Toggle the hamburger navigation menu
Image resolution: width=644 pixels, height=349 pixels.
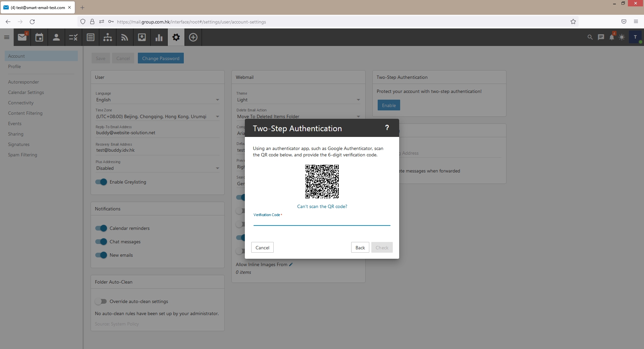(x=7, y=37)
